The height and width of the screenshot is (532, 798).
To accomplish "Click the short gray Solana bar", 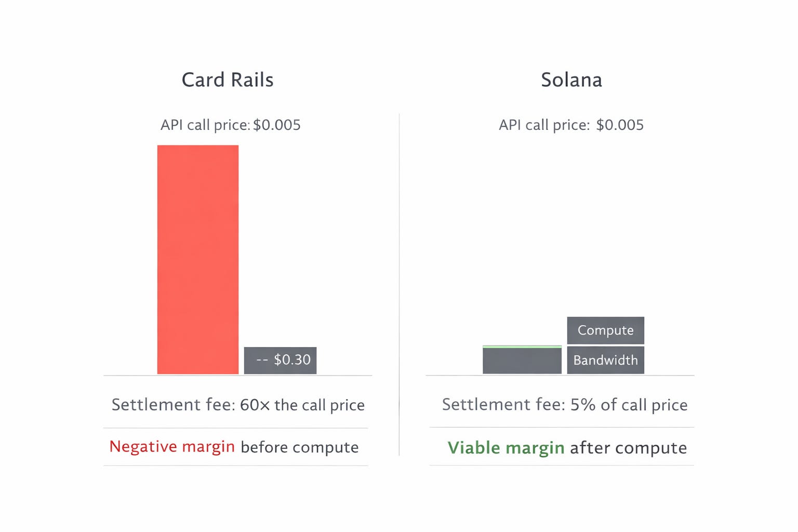I will pos(522,361).
